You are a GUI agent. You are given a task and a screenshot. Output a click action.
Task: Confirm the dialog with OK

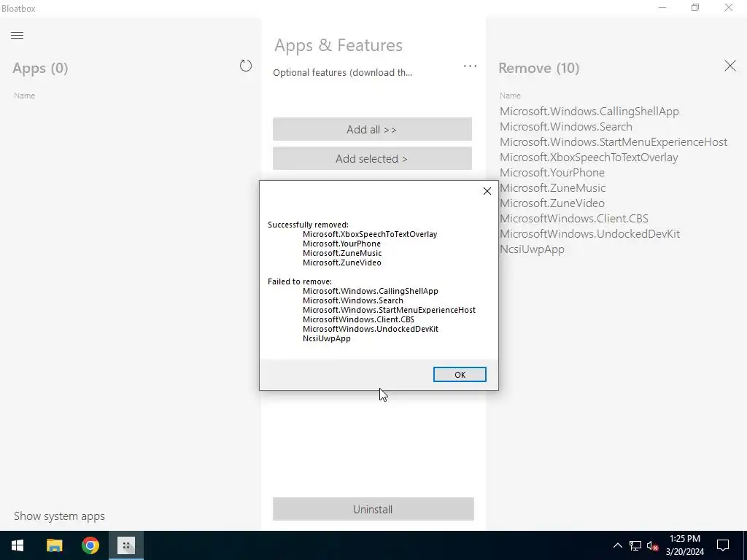(460, 374)
